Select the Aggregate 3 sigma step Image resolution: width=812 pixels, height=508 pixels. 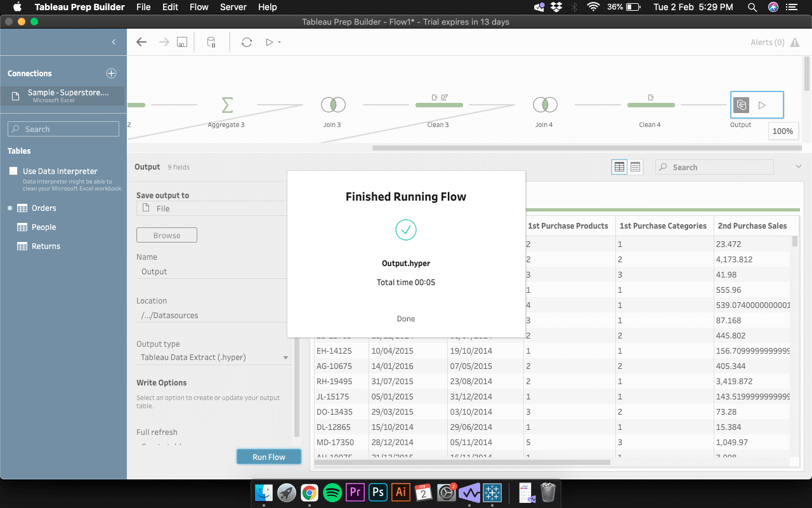tap(226, 105)
